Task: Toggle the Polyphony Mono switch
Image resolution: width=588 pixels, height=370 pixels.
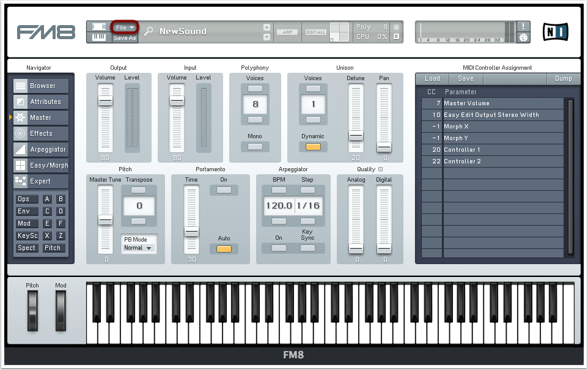Action: [255, 146]
